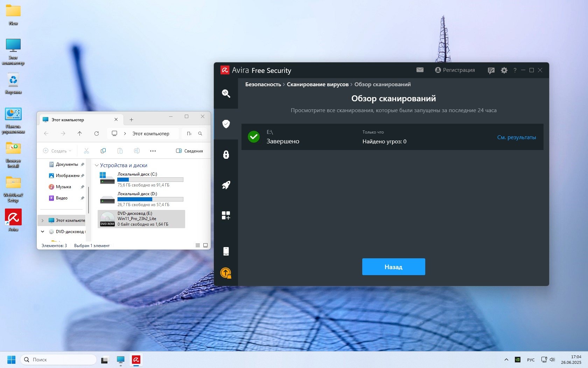Click the Avira feedback chat icon
This screenshot has height=368, width=588.
491,70
